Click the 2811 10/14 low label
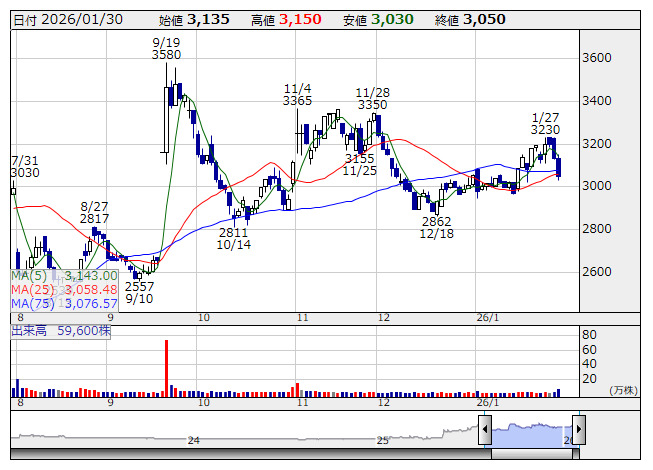This screenshot has height=470, width=653. point(234,238)
